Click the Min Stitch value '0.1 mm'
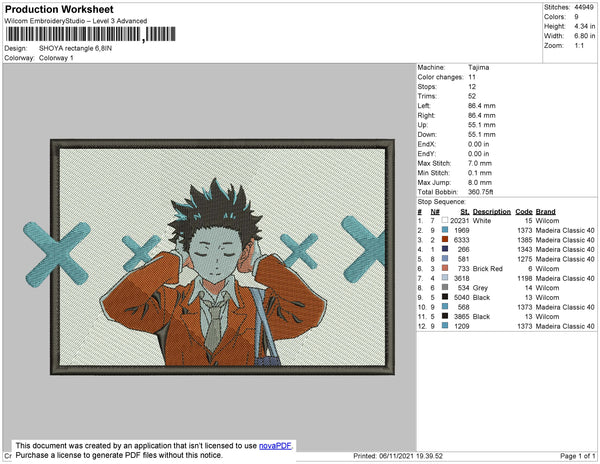 [480, 173]
